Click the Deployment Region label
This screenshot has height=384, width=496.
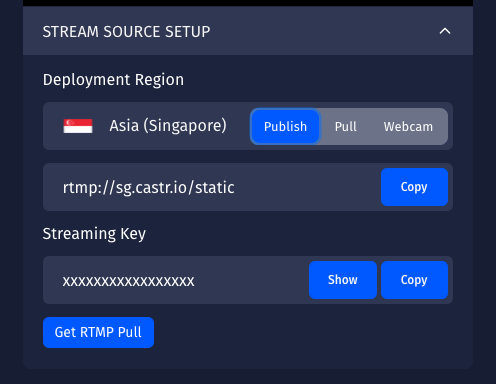113,80
